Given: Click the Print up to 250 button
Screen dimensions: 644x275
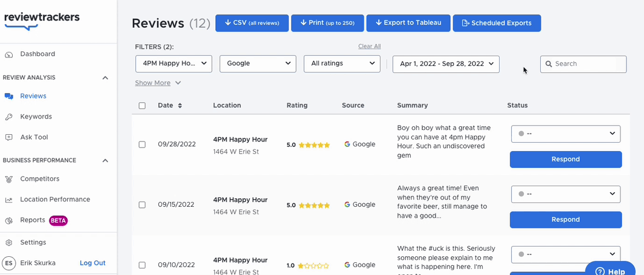Looking at the screenshot, I should point(327,23).
